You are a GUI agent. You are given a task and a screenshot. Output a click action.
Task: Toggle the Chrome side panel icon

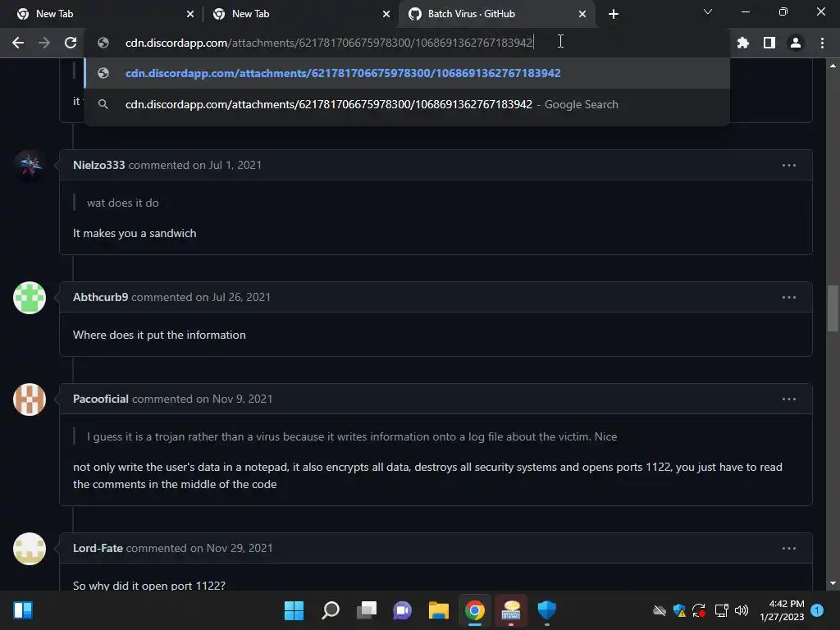769,43
